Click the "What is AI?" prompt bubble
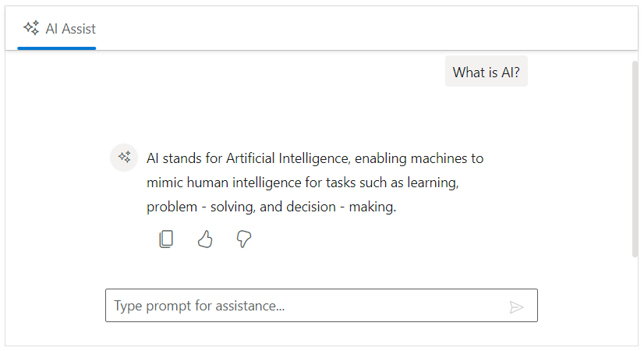644x351 pixels. 486,73
